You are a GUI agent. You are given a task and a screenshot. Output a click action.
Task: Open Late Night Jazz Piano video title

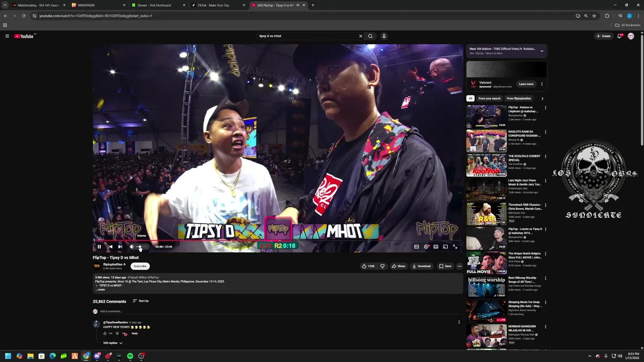[x=525, y=182]
